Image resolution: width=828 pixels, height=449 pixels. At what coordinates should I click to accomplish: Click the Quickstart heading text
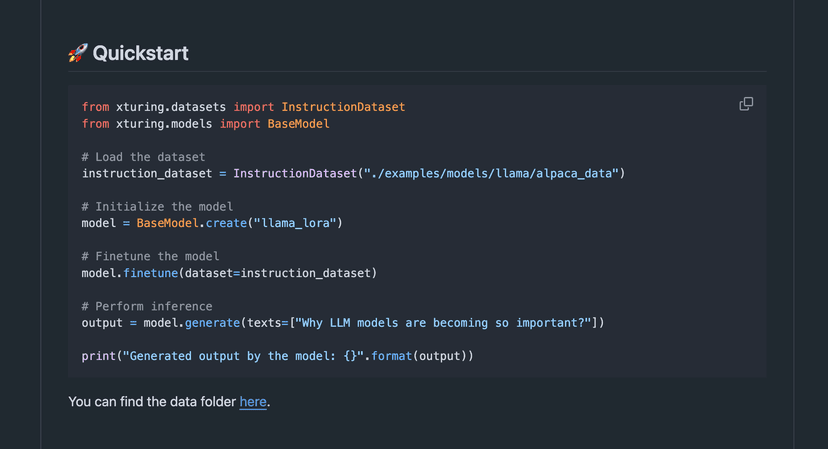point(140,54)
